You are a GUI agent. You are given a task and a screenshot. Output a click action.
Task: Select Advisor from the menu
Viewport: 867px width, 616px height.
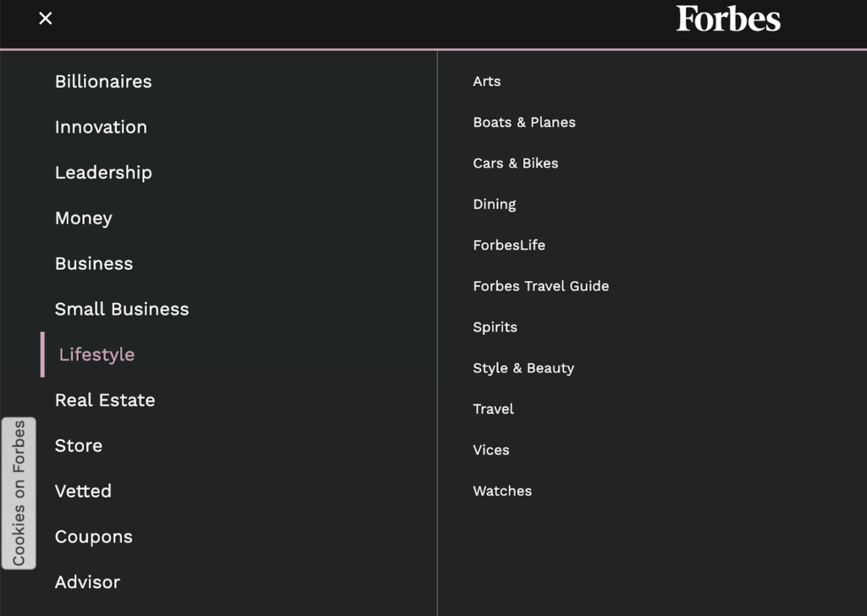point(87,582)
